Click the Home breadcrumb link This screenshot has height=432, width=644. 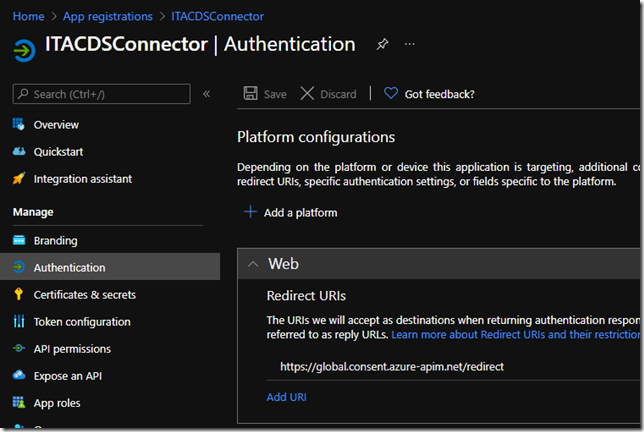tap(28, 16)
